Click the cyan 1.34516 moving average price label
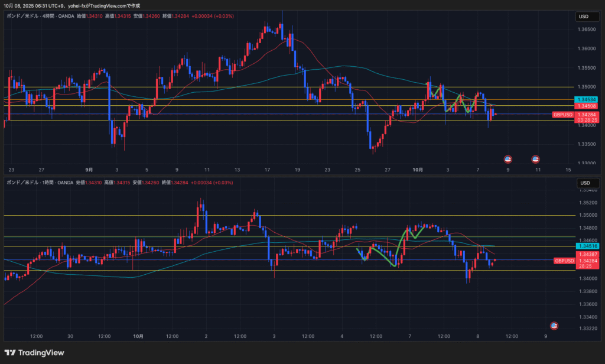Viewport: 605px width, 364px height. (587, 246)
